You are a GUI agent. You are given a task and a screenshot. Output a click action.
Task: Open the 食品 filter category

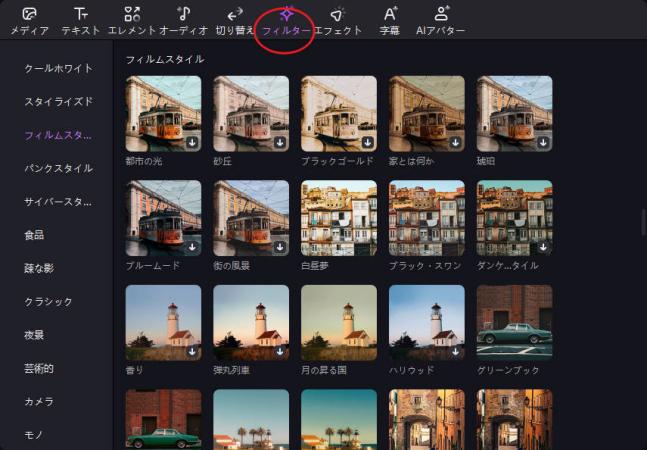click(x=34, y=235)
